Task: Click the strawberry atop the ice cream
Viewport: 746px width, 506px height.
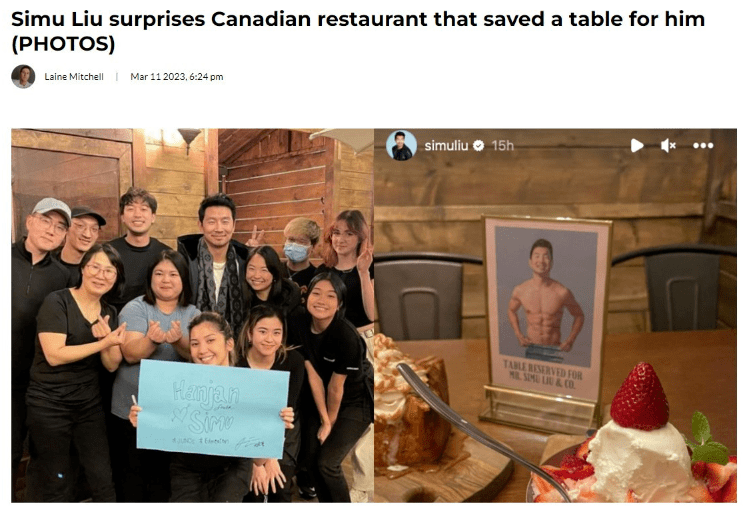Action: point(640,396)
